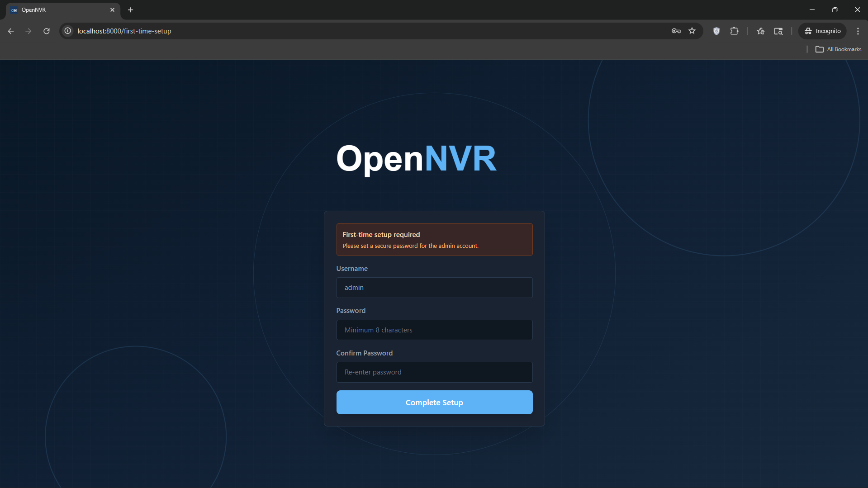The height and width of the screenshot is (488, 868).
Task: Focus the address bar URL
Action: (x=124, y=31)
